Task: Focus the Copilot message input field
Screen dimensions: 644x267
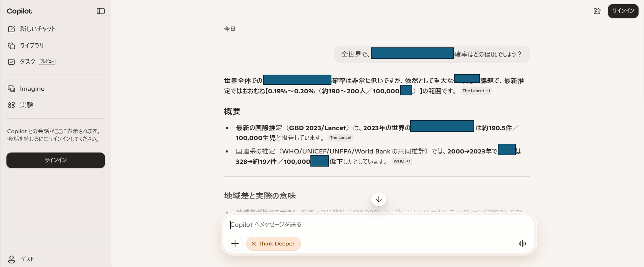Action: [x=379, y=225]
